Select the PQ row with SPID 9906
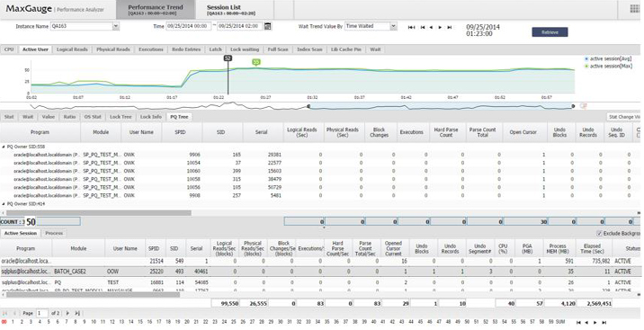Screen dimensions: 644x330 (x=320, y=155)
